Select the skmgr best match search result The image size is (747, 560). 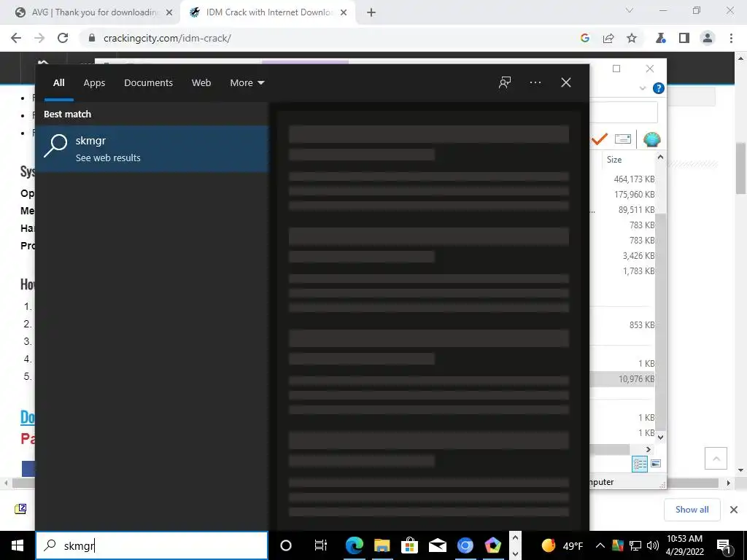(x=152, y=149)
